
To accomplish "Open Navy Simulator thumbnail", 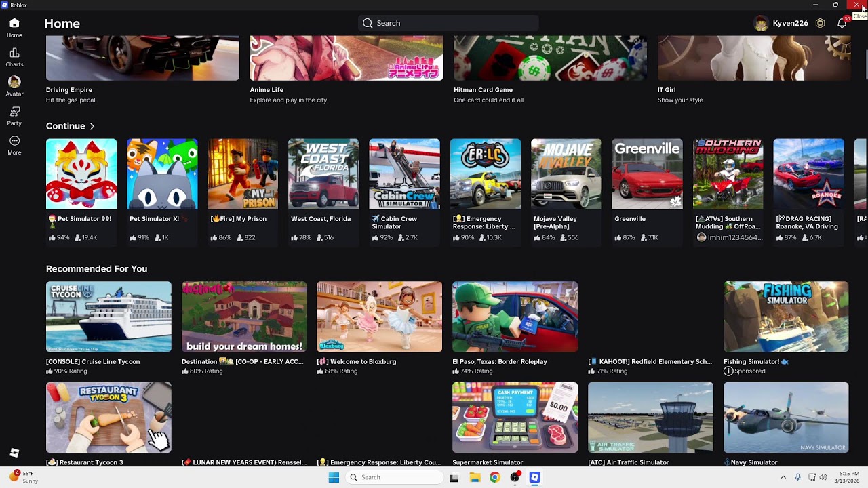I will (786, 418).
